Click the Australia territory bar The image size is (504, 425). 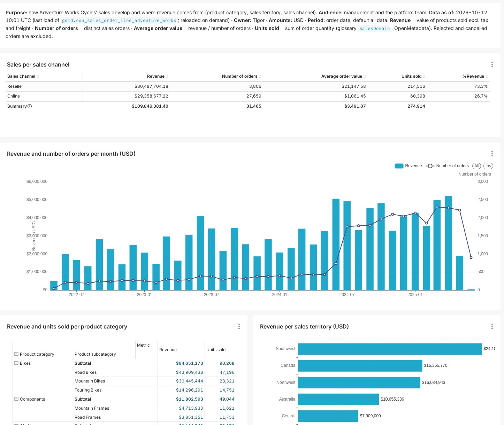[x=338, y=399]
